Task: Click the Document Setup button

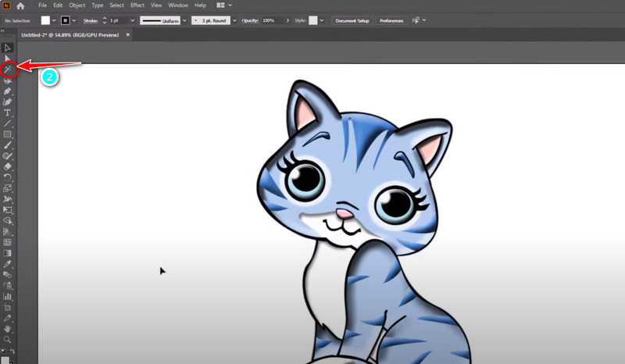Action: pos(352,20)
